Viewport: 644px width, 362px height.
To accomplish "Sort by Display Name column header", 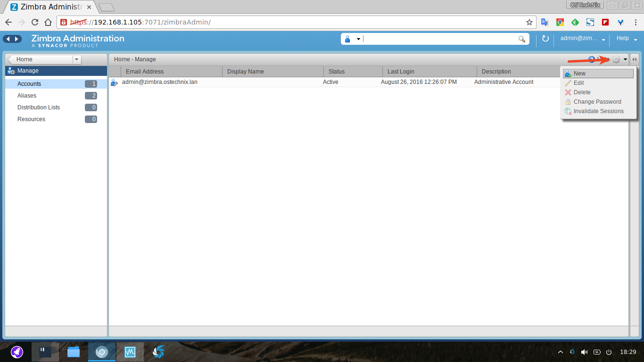I will 273,72.
